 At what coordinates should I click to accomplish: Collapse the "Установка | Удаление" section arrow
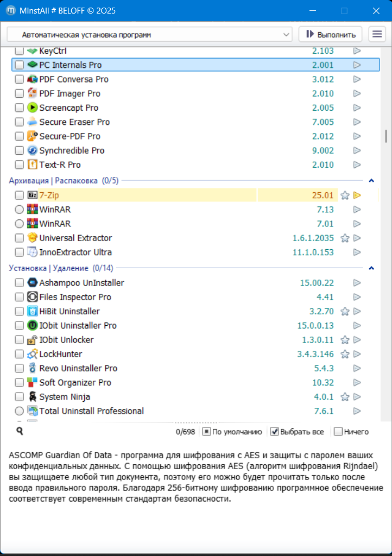(371, 268)
